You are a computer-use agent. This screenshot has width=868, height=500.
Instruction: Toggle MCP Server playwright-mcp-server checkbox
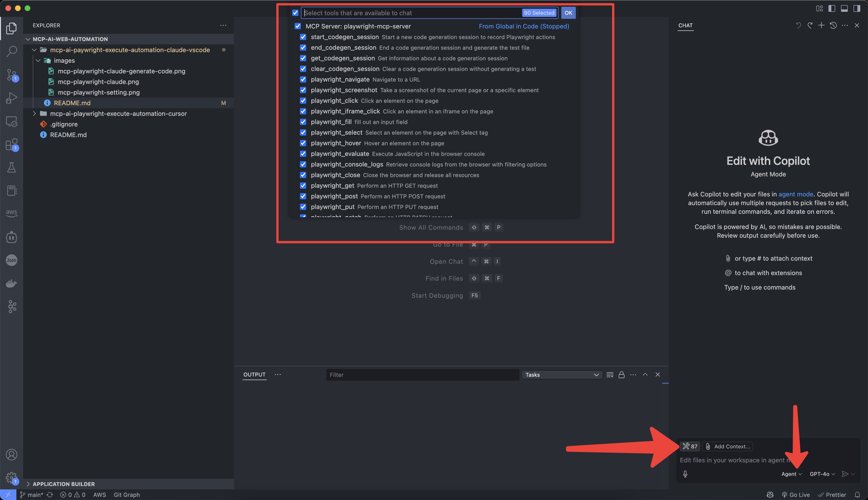(x=298, y=26)
